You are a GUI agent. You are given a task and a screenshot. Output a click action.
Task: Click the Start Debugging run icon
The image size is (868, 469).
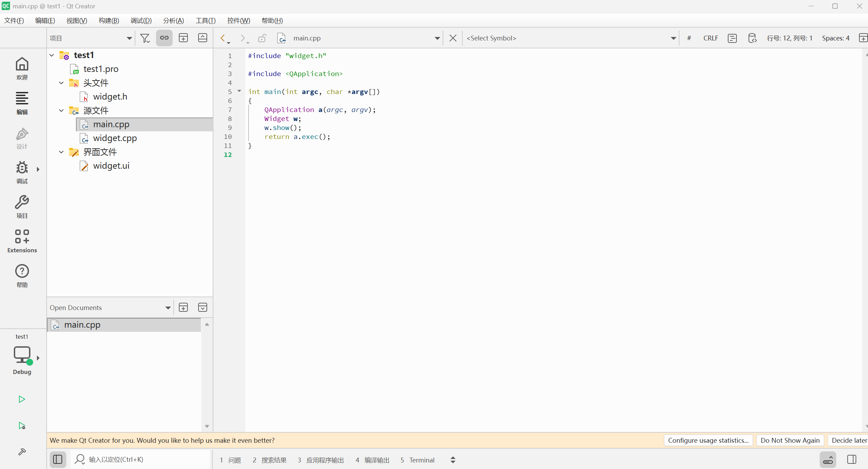22,425
